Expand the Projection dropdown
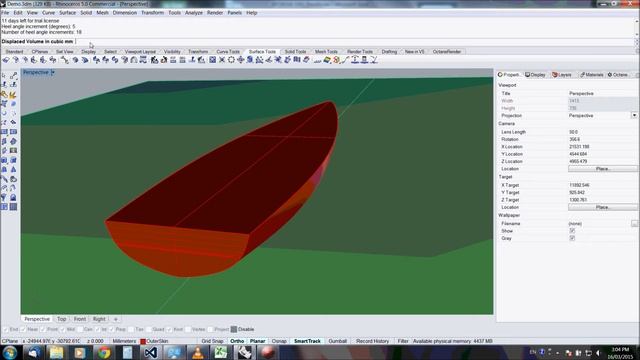The height and width of the screenshot is (360, 640). click(634, 116)
